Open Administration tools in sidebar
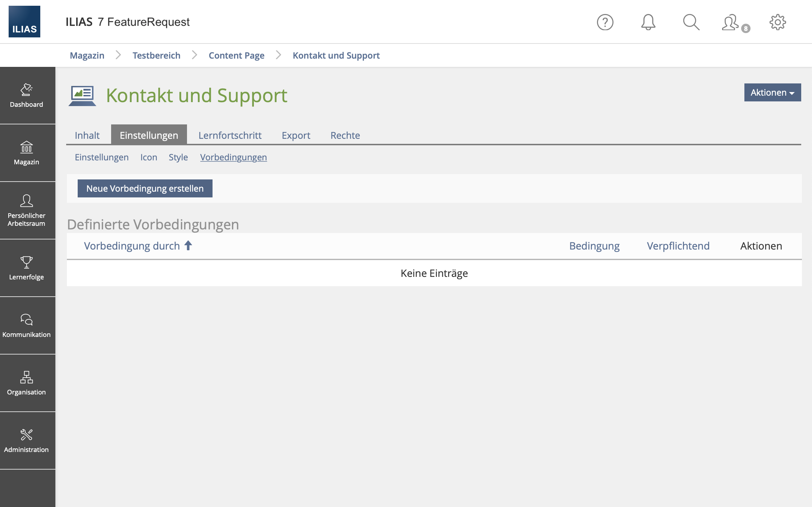Viewport: 812px width, 507px height. tap(27, 441)
